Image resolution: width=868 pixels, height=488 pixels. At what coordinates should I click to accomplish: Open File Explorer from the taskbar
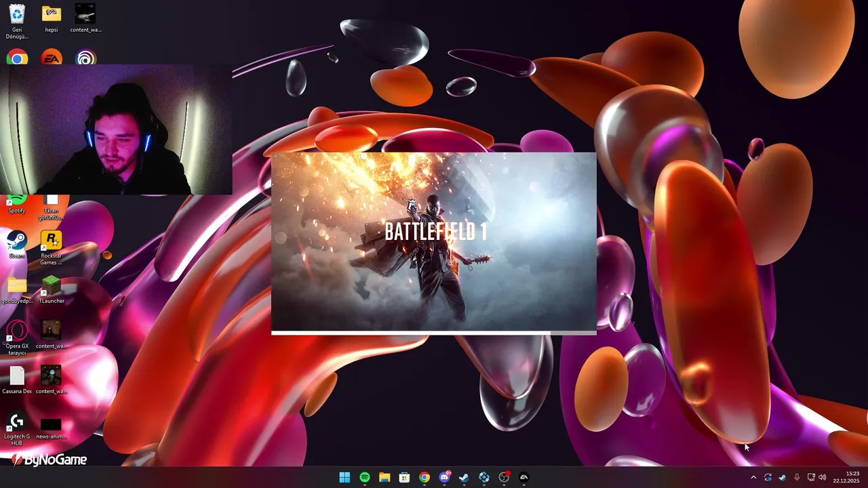click(384, 477)
